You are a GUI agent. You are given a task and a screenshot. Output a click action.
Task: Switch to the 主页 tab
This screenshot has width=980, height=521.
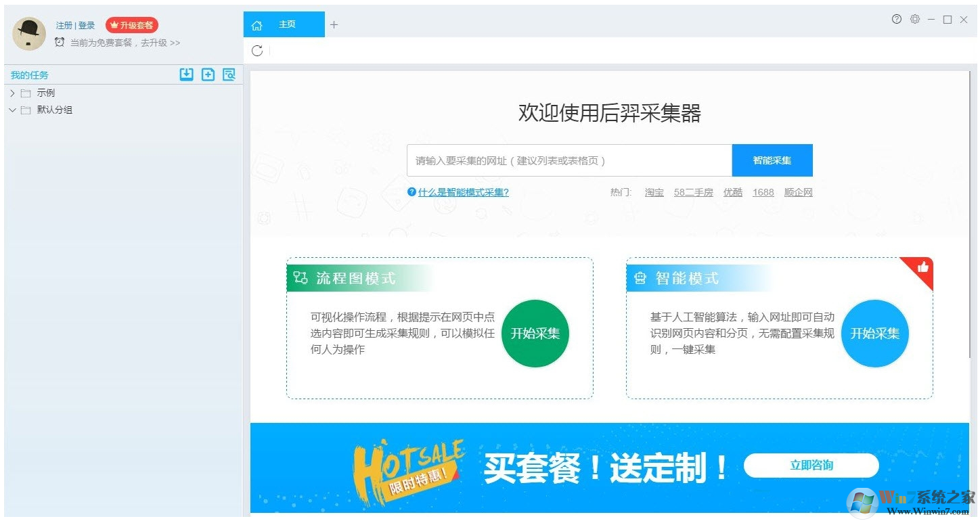point(287,24)
